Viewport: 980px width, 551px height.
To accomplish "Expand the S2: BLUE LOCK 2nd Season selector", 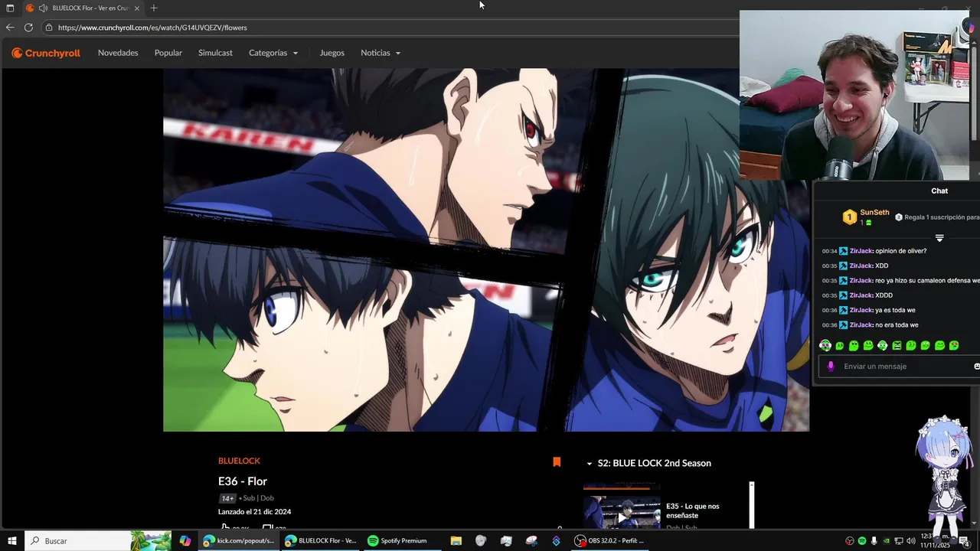I will [648, 463].
